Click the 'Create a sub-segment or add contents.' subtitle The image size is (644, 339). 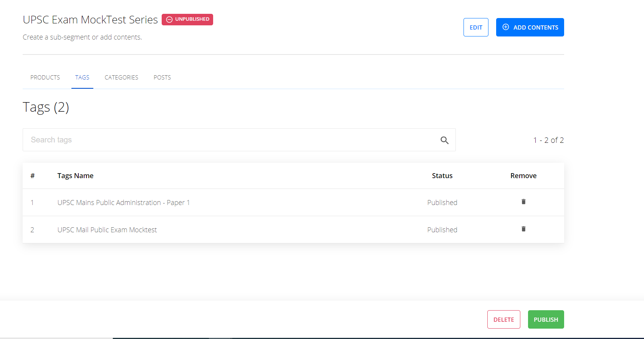[x=82, y=37]
